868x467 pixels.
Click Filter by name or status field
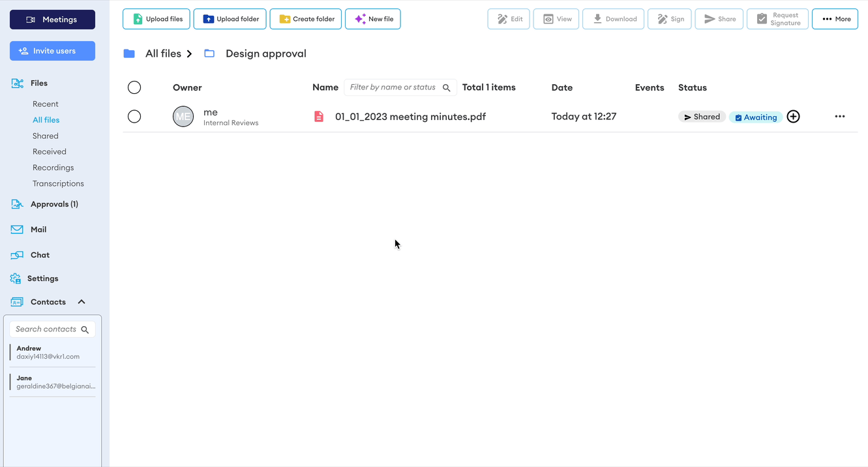(400, 87)
